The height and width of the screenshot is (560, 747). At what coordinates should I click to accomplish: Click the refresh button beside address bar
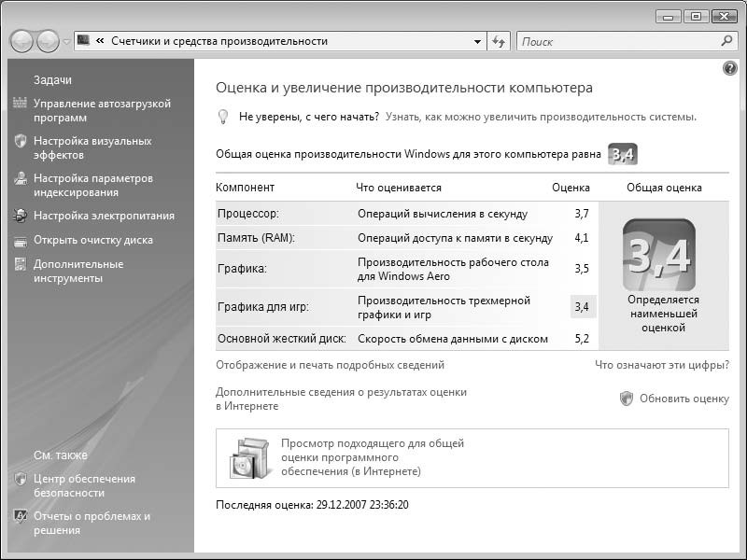[x=499, y=41]
